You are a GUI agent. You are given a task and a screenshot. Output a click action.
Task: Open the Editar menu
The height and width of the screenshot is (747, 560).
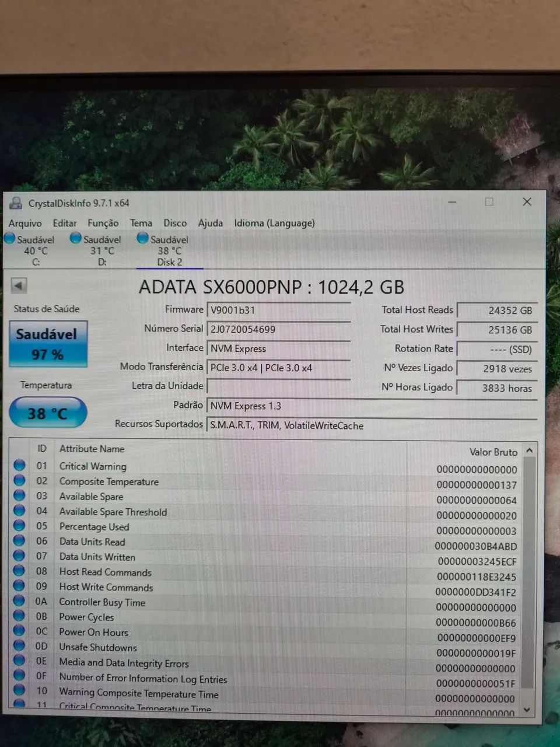point(65,224)
